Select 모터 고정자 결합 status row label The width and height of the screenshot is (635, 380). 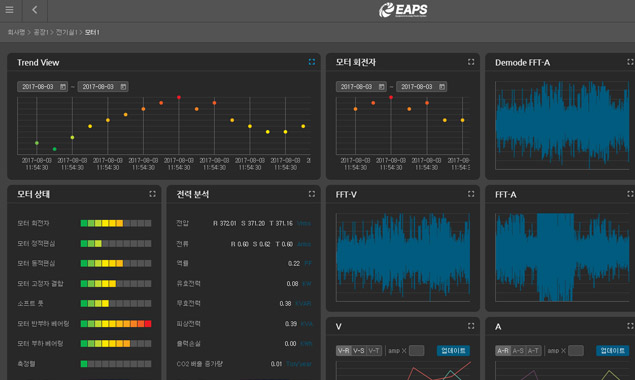click(x=40, y=284)
